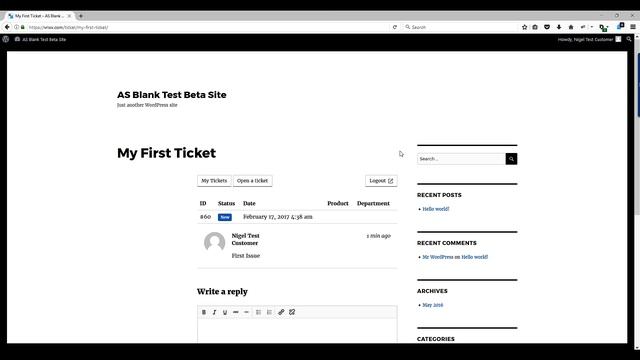640x360 pixels.
Task: Click the WordPress logo in admin bar
Action: (6, 39)
